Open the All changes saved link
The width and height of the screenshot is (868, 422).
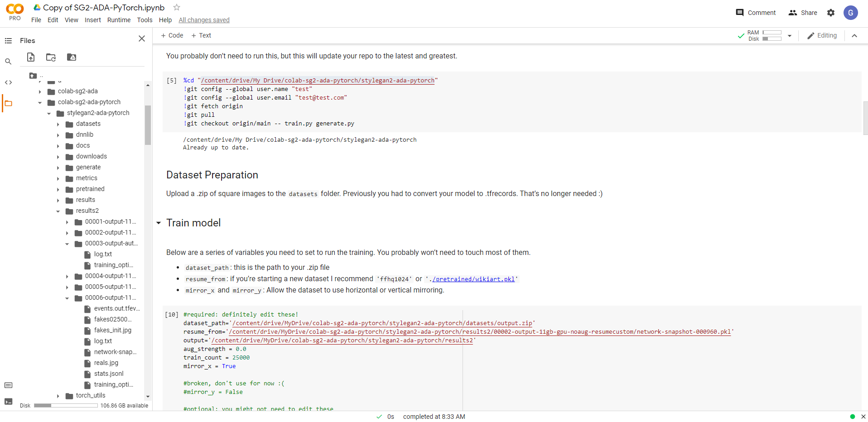(204, 20)
